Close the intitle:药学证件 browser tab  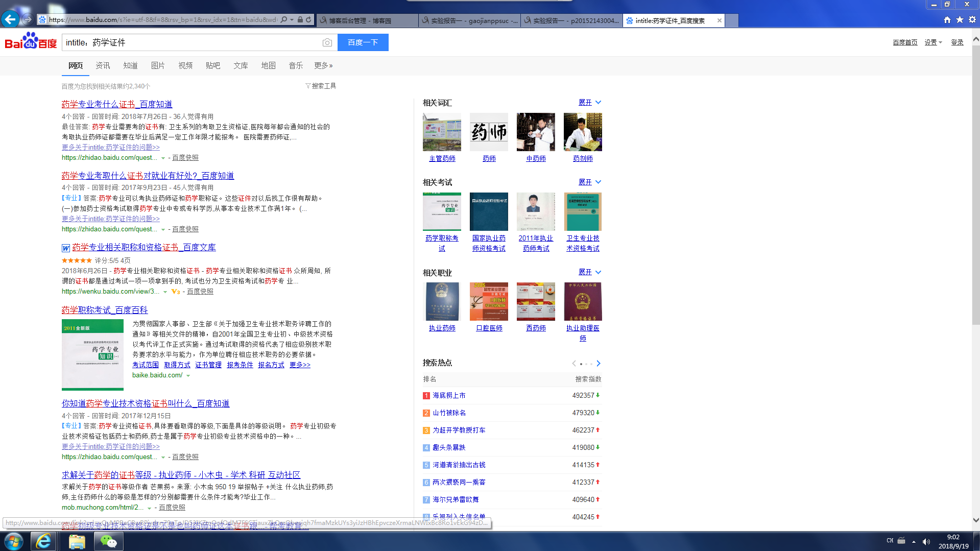pos(720,20)
